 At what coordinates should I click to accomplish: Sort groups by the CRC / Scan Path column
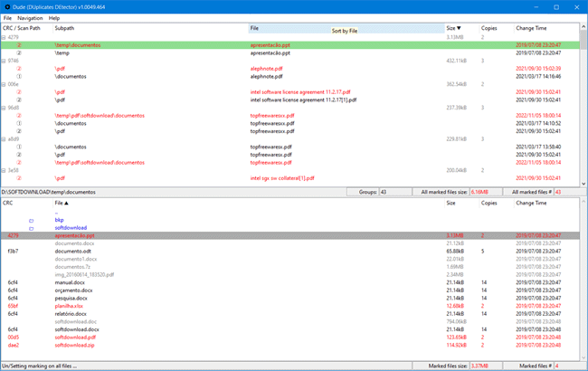point(26,28)
